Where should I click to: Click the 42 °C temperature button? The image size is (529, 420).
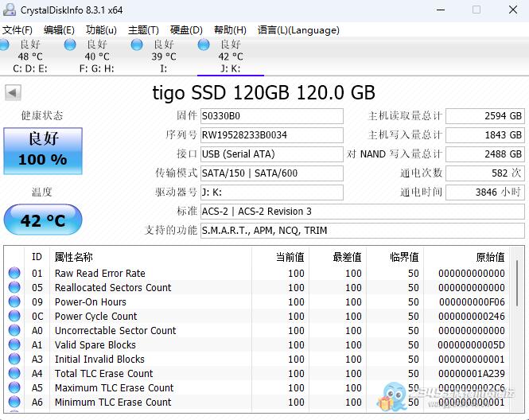[x=43, y=220]
